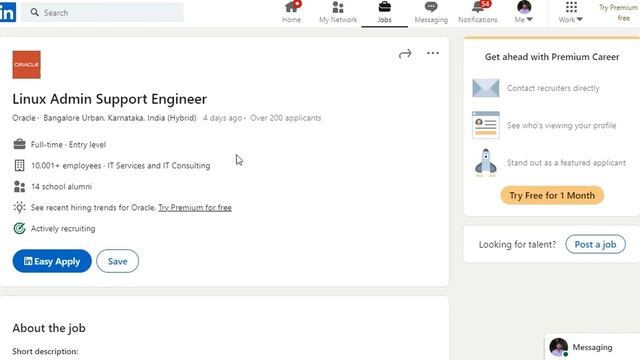Click the About the job heading
This screenshot has width=640, height=360.
pos(49,328)
